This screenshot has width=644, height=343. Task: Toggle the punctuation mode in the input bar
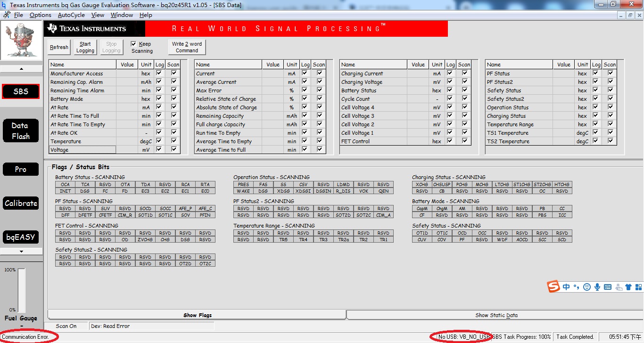[576, 287]
